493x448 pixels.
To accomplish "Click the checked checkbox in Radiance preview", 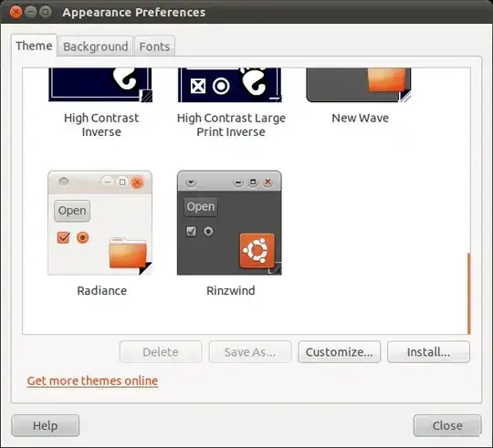I will [x=64, y=237].
